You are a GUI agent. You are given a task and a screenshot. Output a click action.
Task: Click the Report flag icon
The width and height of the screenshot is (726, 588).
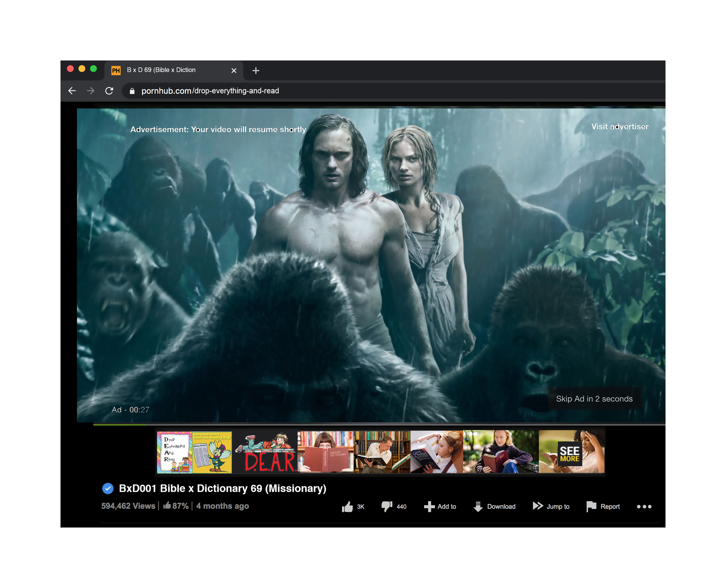pyautogui.click(x=591, y=506)
